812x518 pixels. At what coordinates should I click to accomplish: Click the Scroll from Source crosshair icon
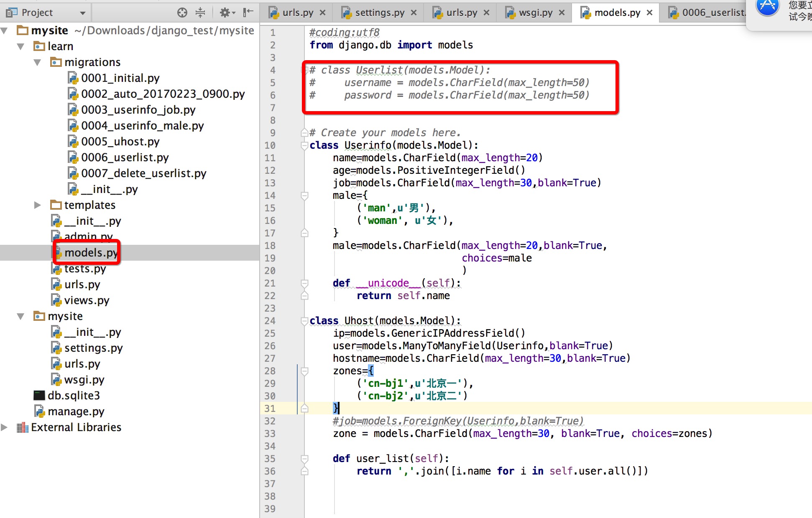[x=182, y=13]
